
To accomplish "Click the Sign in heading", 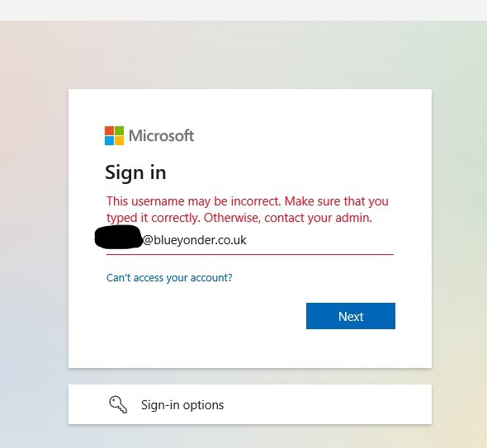I will (135, 172).
